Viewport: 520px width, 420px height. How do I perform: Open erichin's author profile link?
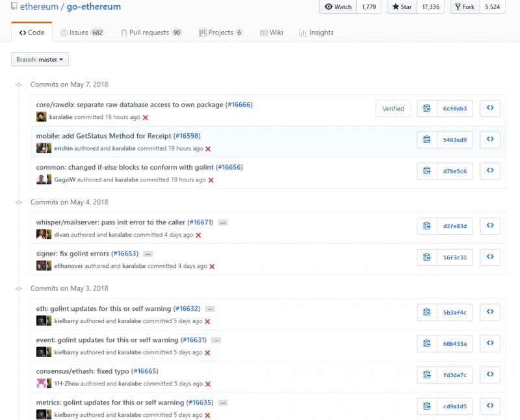click(63, 148)
